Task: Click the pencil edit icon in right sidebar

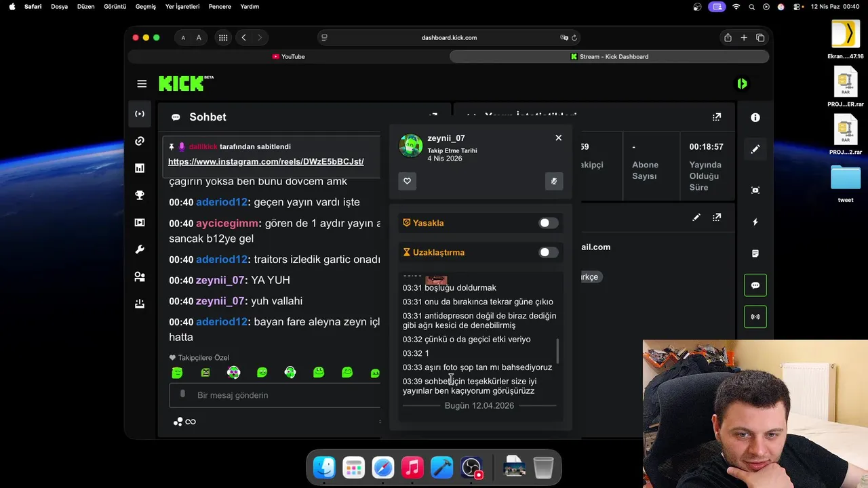Action: tap(755, 149)
